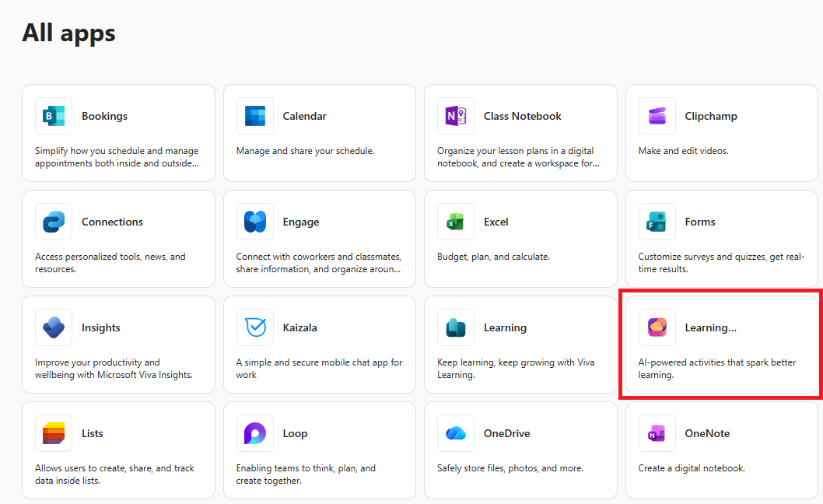Viewport: 823px width, 504px height.
Task: Select the Class Notebook icon
Action: pos(456,116)
